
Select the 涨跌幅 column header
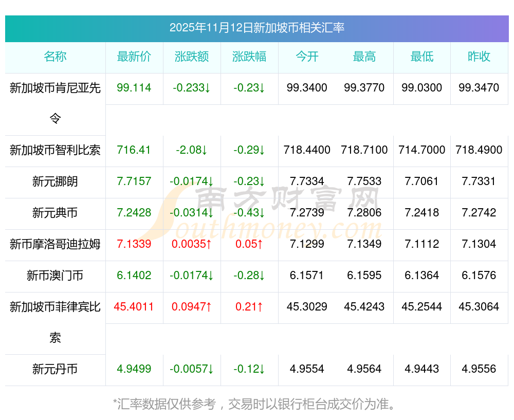click(x=249, y=57)
